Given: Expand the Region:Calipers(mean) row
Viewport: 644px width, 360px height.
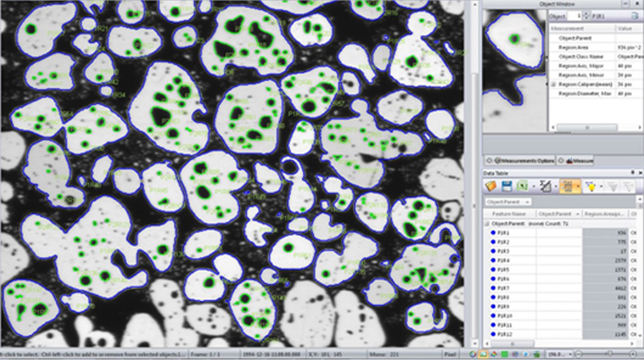Looking at the screenshot, I should point(554,85).
